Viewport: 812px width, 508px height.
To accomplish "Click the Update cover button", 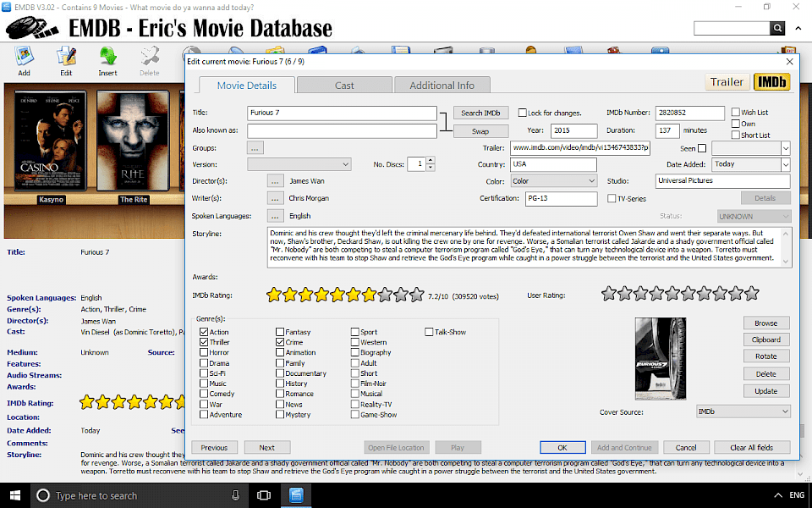I will tap(766, 391).
